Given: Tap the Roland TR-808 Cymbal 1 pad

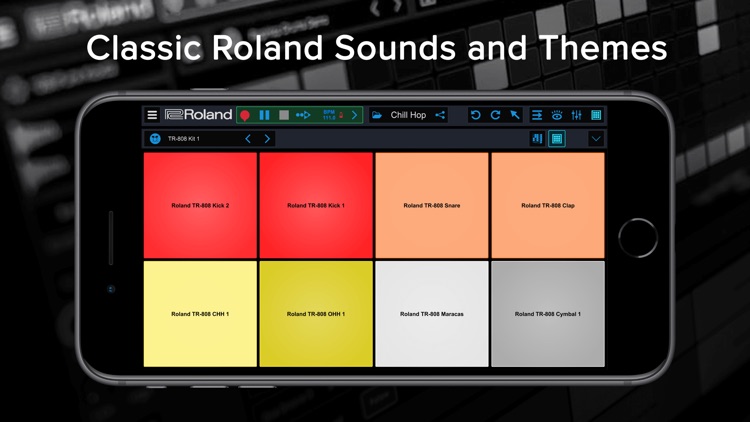Looking at the screenshot, I should click(548, 314).
